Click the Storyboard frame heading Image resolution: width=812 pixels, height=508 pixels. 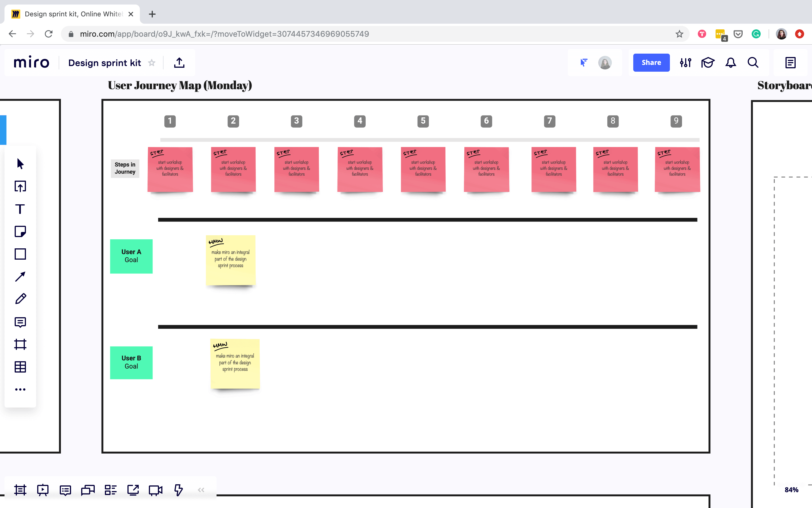784,85
